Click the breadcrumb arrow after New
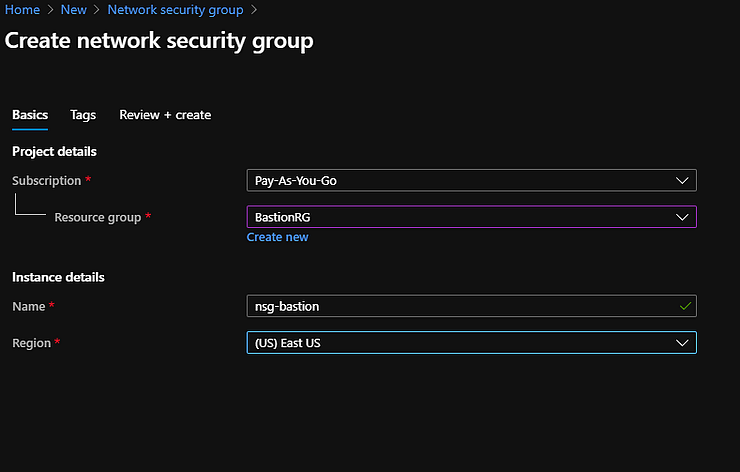This screenshot has width=740, height=472. coord(97,10)
